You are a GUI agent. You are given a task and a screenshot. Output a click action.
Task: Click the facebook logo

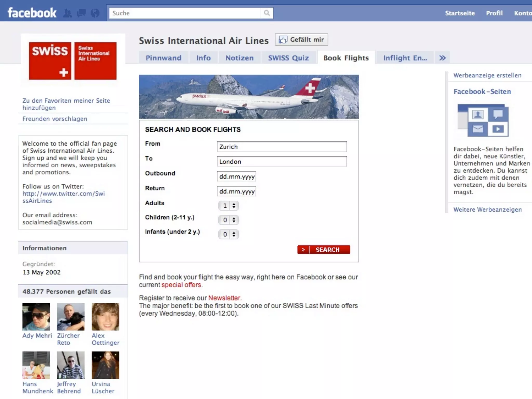point(32,13)
